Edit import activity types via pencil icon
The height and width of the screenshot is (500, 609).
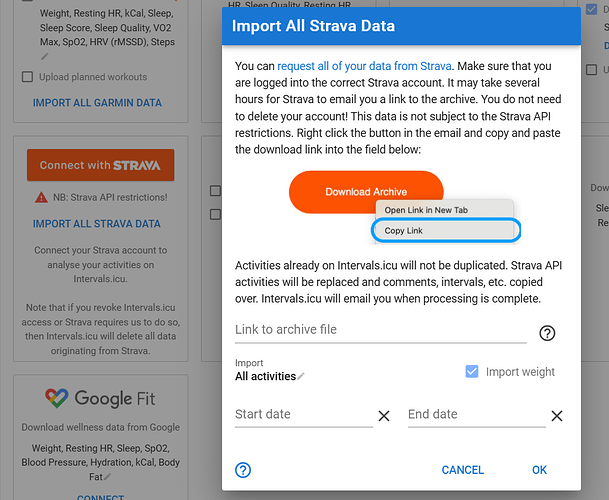click(x=301, y=376)
